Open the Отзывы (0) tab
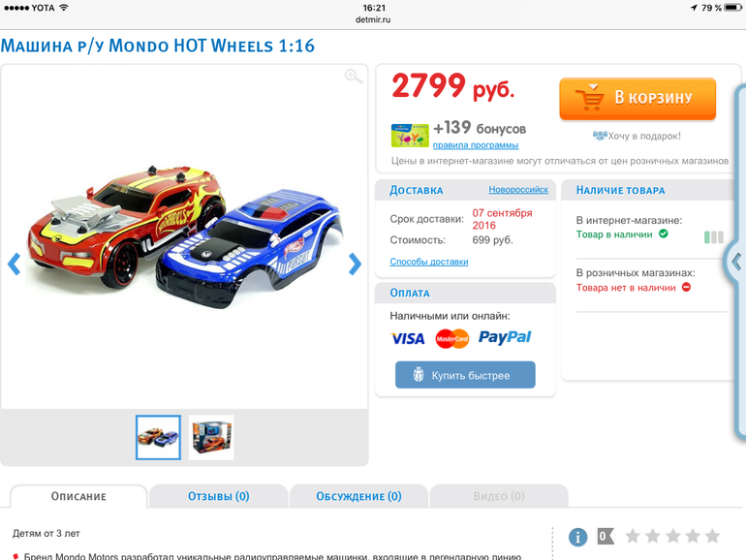 218,496
